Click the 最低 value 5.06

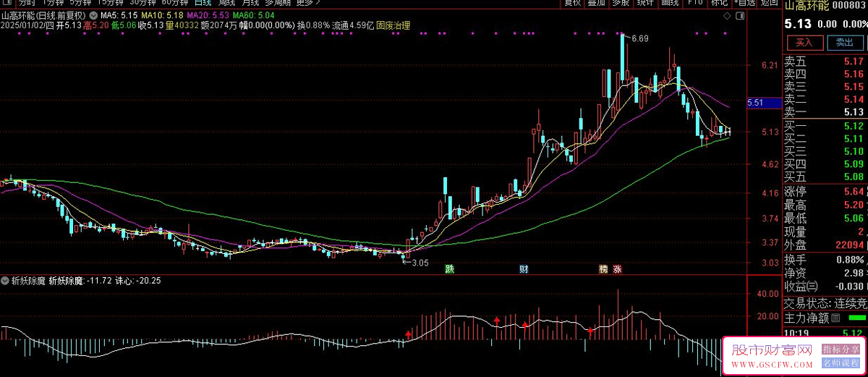point(854,219)
